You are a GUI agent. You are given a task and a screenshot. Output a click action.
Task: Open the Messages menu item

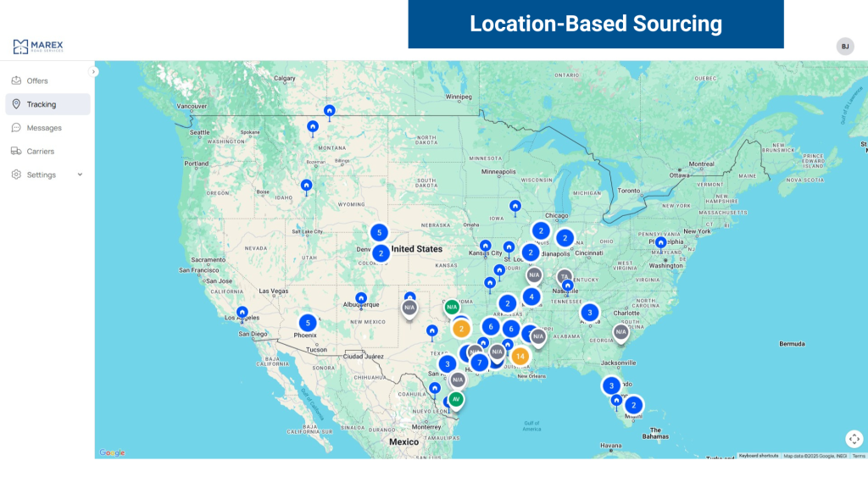(x=43, y=128)
